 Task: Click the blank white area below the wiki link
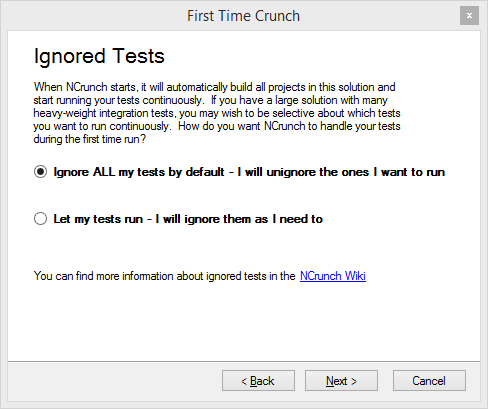pos(244,322)
